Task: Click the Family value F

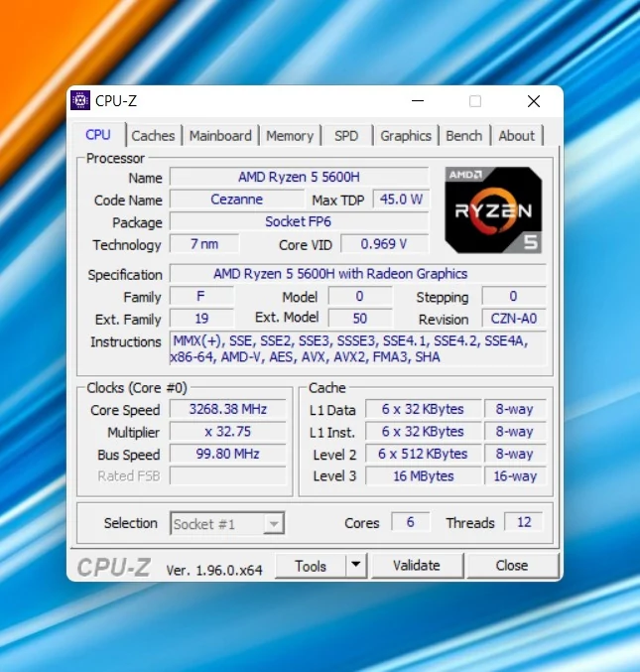Action: coord(201,296)
